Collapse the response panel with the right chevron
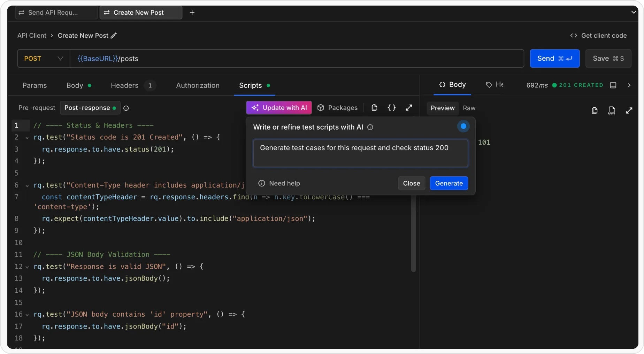 coord(629,85)
